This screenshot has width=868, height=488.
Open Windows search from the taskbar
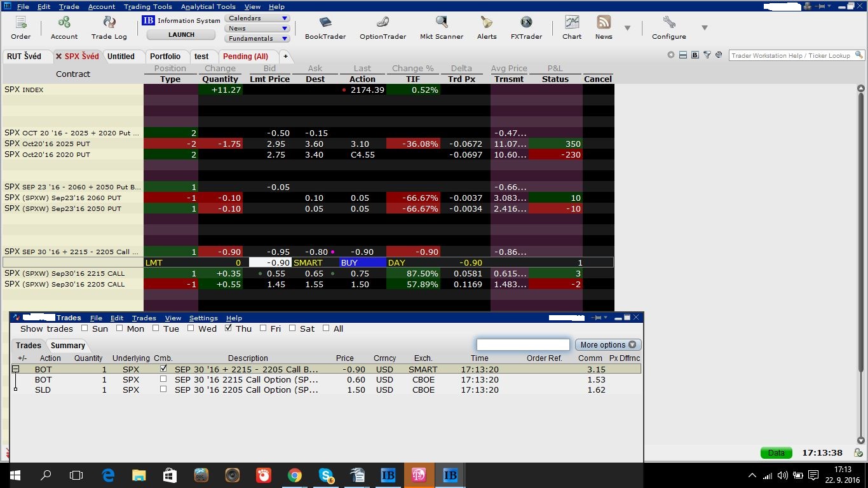[46, 475]
